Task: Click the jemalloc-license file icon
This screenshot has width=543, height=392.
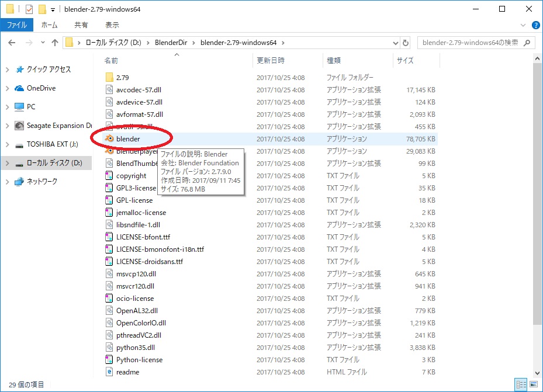Action: coord(109,213)
